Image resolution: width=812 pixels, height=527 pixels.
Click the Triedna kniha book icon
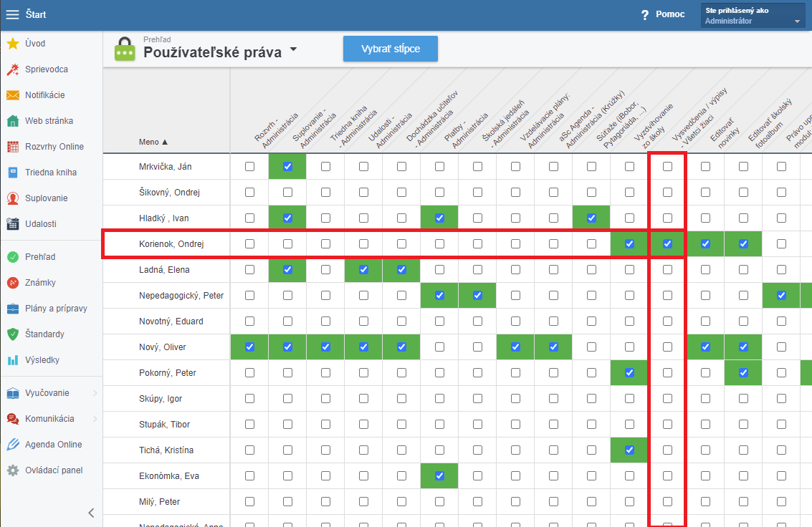click(x=12, y=173)
